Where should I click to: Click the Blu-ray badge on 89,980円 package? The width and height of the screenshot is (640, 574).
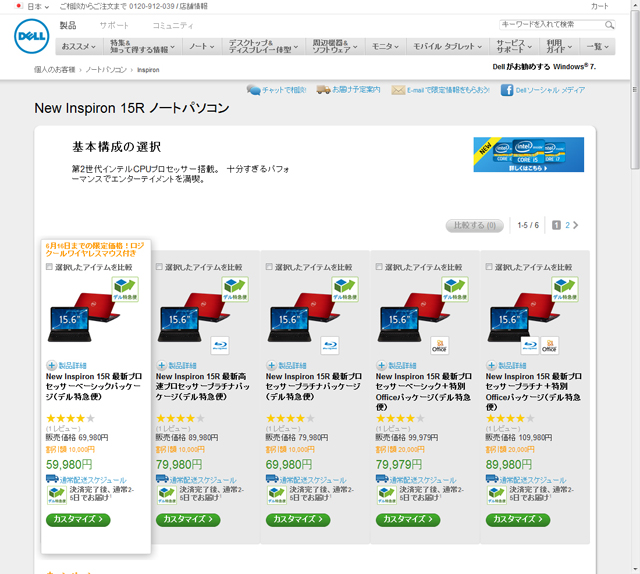click(220, 345)
